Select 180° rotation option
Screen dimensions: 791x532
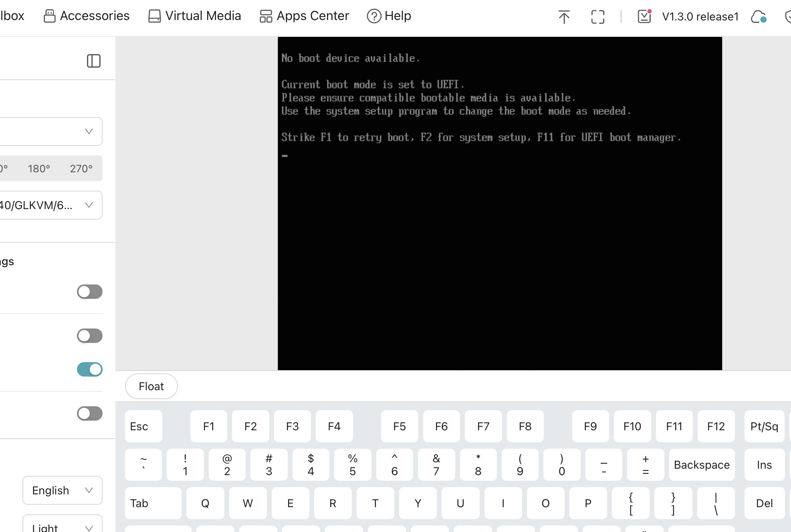(39, 168)
